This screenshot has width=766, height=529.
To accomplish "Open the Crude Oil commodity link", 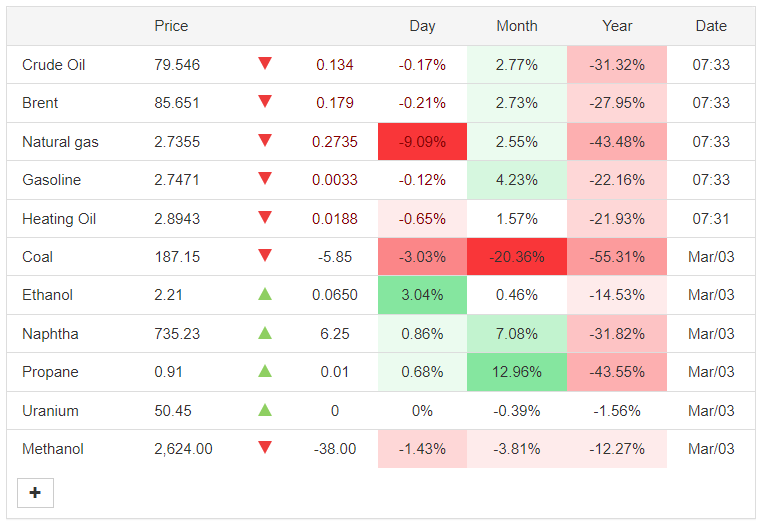I will (x=54, y=64).
